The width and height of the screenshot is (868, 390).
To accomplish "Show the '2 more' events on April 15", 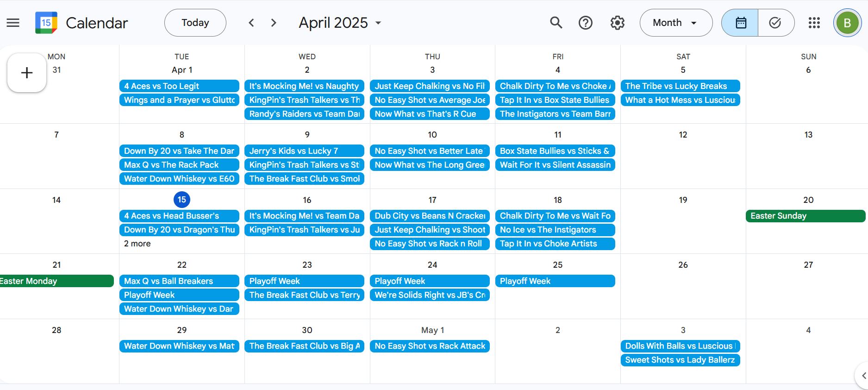I will (137, 244).
